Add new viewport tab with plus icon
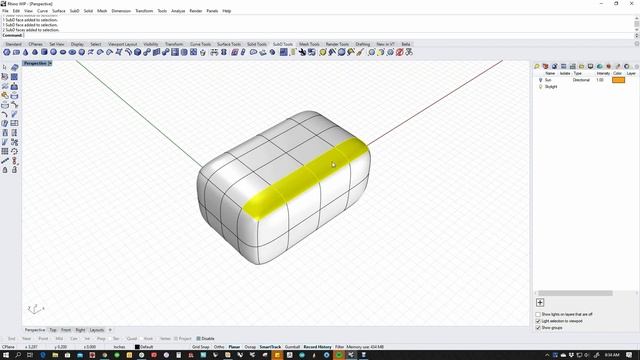Screen dimensions: 640x360 [x=110, y=330]
